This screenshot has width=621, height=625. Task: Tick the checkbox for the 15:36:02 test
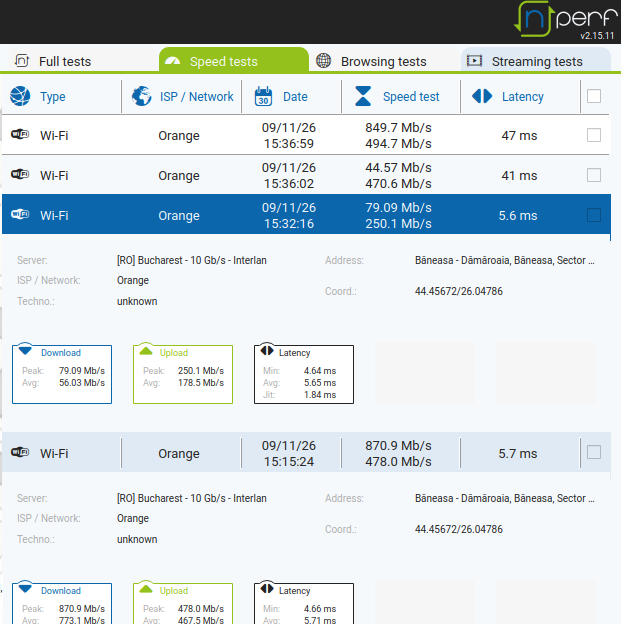(x=594, y=175)
